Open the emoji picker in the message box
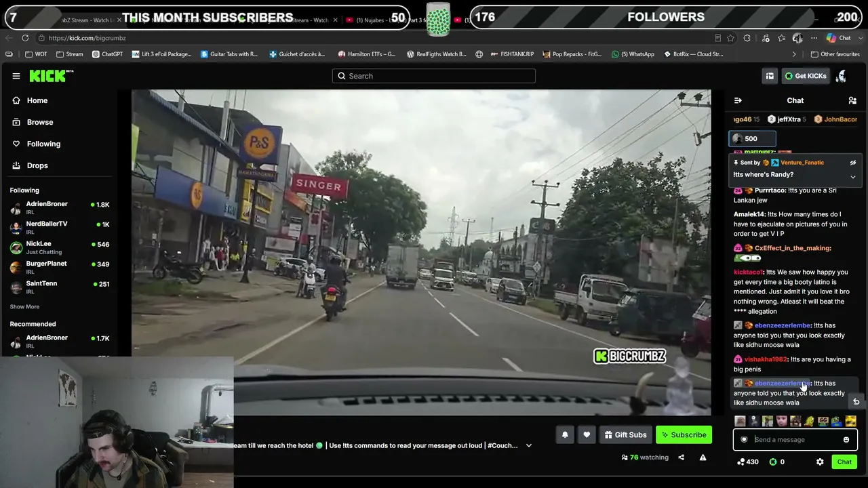868x488 pixels. [846, 440]
